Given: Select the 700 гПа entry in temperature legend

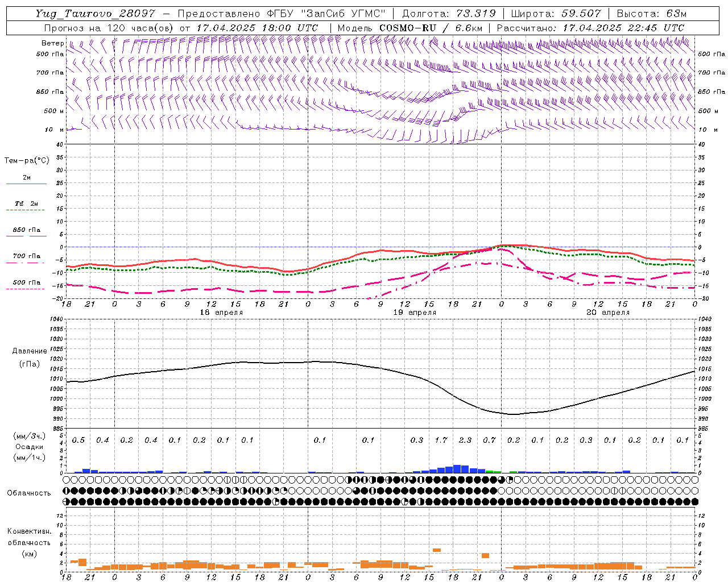Looking at the screenshot, I should (x=27, y=256).
